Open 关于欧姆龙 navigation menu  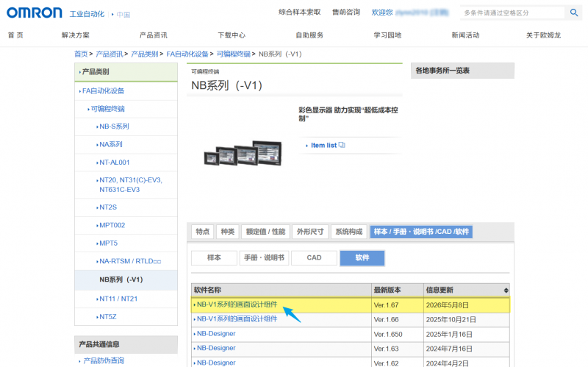[543, 35]
